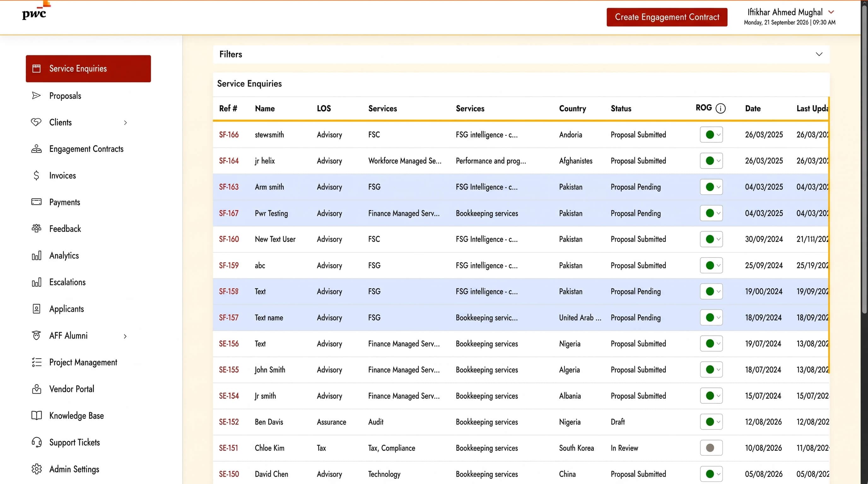The height and width of the screenshot is (484, 868).
Task: Open ROG dropdown for SE-155 row
Action: (711, 370)
